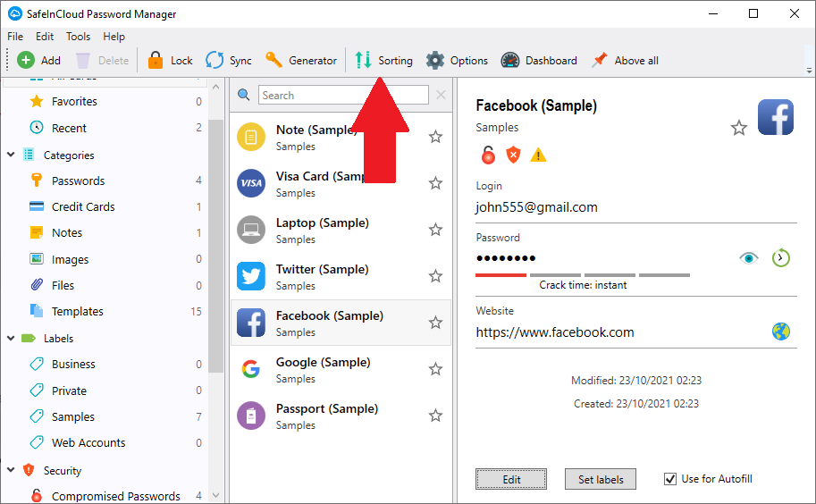Image resolution: width=816 pixels, height=504 pixels.
Task: Click the john555@gmail.com login value
Action: coord(536,207)
